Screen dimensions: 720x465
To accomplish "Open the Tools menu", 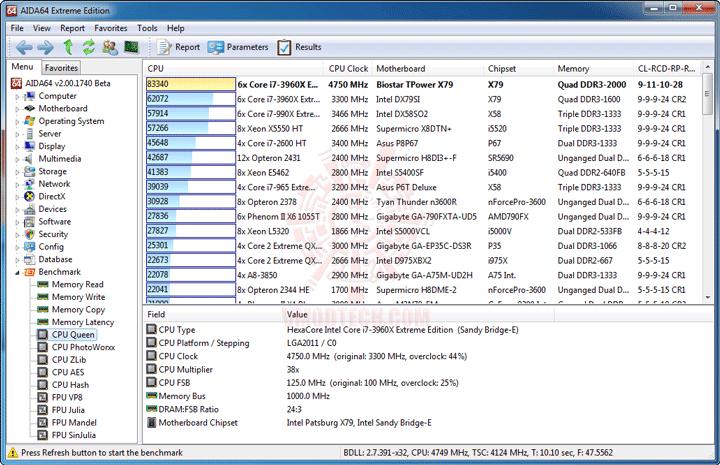I will [147, 28].
